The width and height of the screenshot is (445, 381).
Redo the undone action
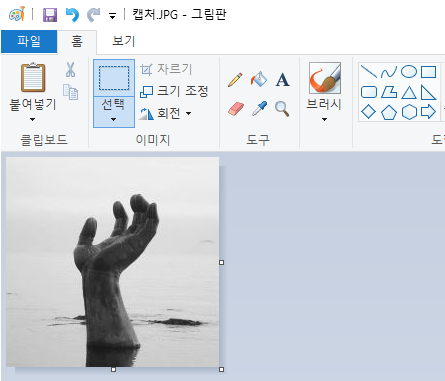click(x=94, y=15)
